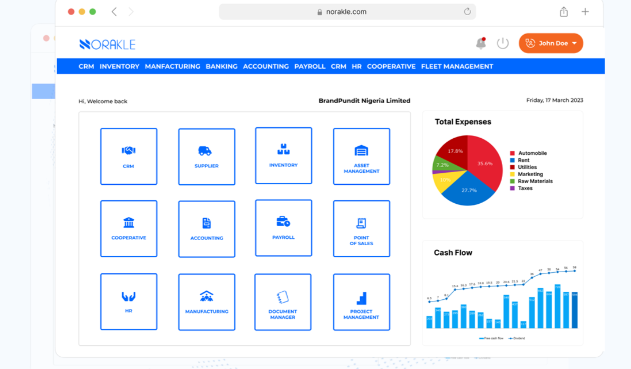Select ACCOUNTING in navigation bar
This screenshot has width=631, height=369.
[266, 66]
